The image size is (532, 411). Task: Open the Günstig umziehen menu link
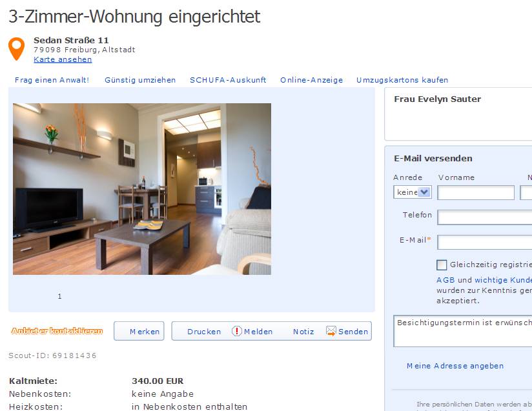[x=140, y=80]
